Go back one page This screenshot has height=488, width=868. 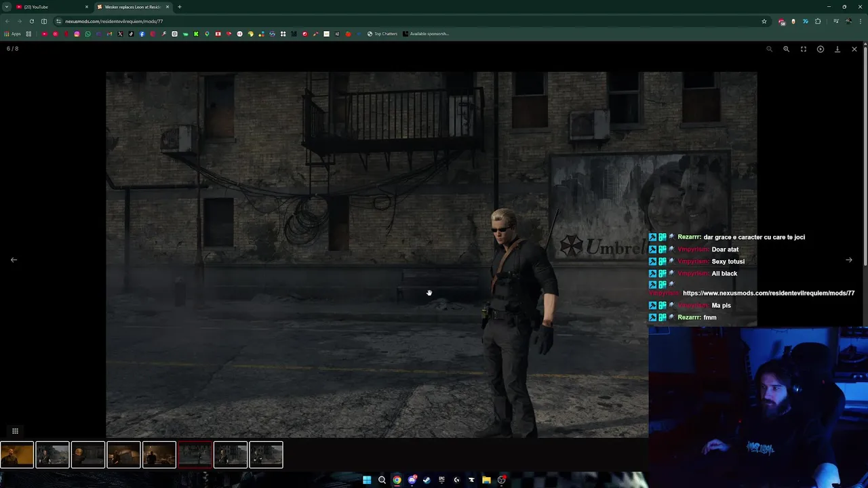pyautogui.click(x=7, y=21)
